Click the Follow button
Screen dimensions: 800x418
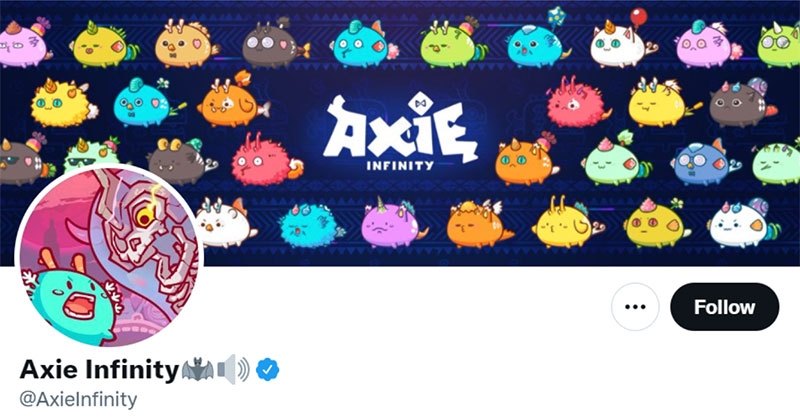(724, 307)
